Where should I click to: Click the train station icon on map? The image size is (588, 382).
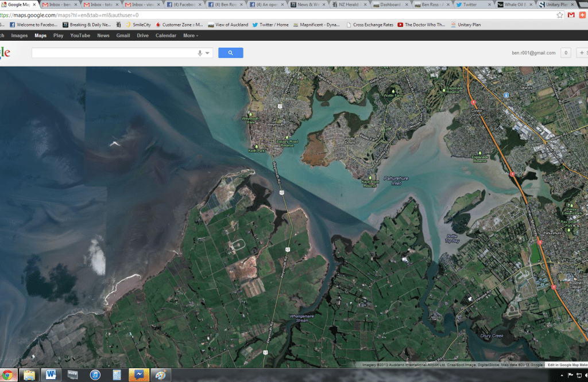[506, 95]
